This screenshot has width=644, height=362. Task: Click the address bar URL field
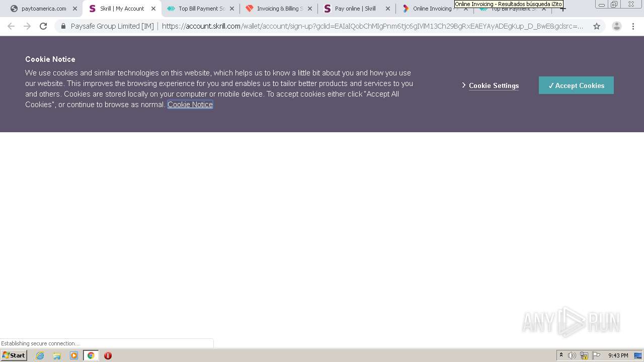tap(372, 26)
